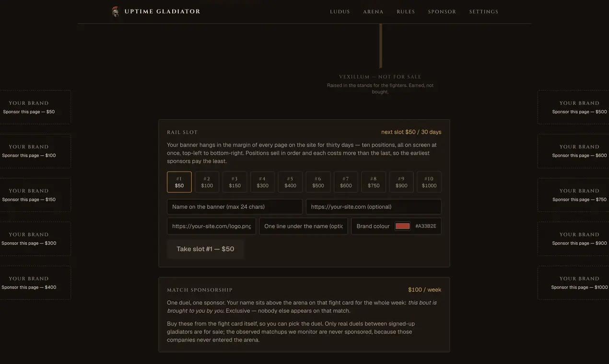Pick rail slot #4 at $300
Screen dimensions: 609x364
tap(263, 182)
